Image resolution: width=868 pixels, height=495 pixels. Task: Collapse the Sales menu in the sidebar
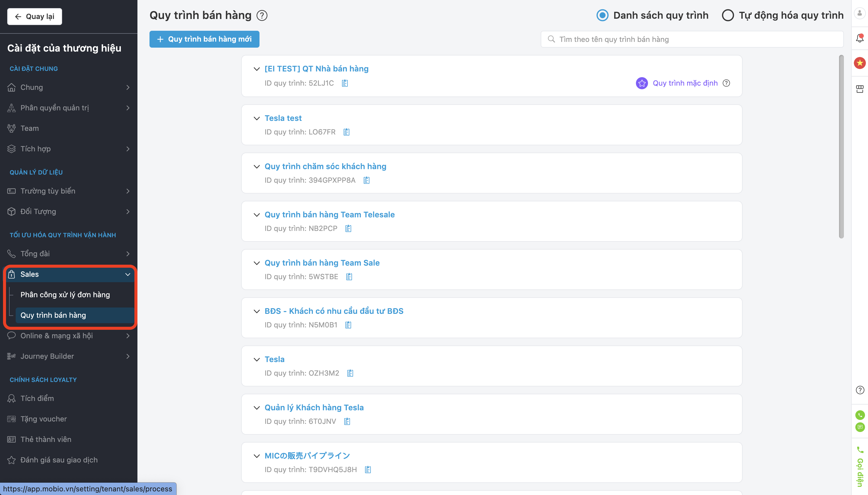pyautogui.click(x=127, y=274)
